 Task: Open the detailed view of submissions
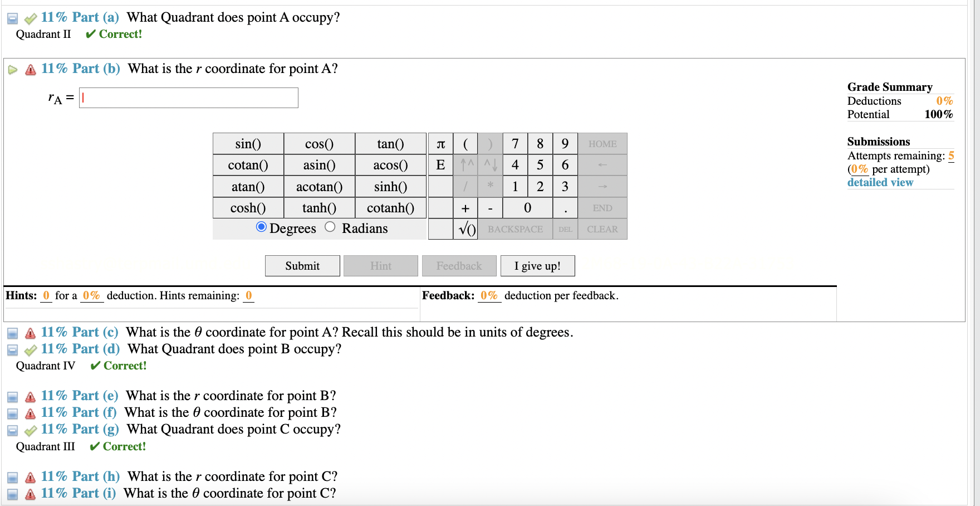880,182
